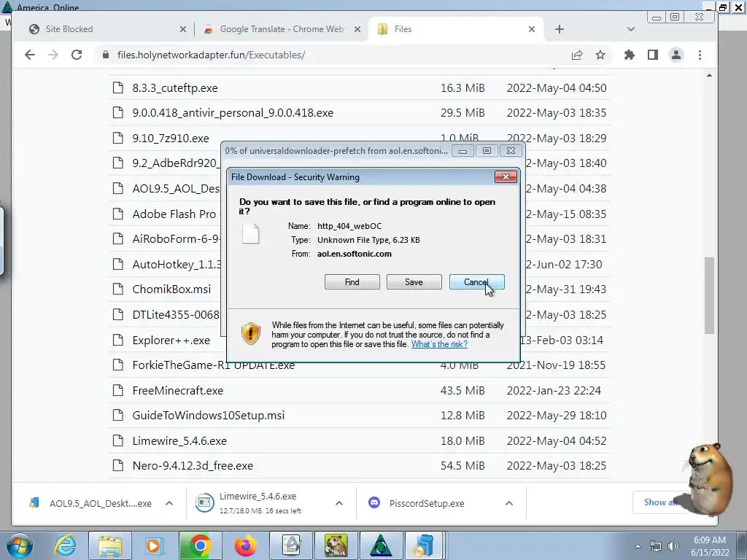Open 8.3.3_cuteftp.exe file link
The image size is (747, 560).
[175, 88]
